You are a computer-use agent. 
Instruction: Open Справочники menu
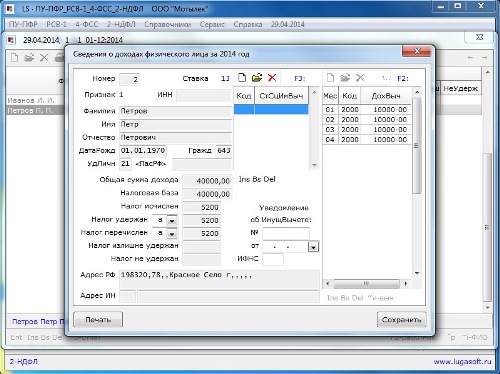tap(168, 24)
